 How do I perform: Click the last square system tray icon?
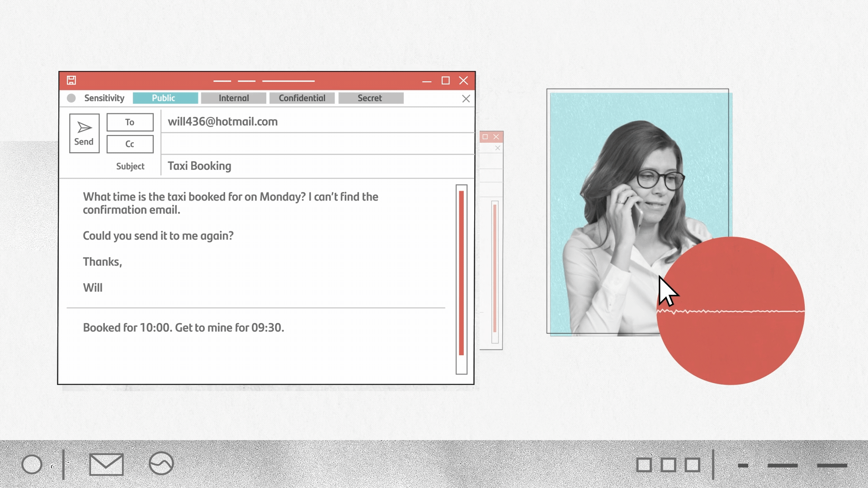point(692,464)
